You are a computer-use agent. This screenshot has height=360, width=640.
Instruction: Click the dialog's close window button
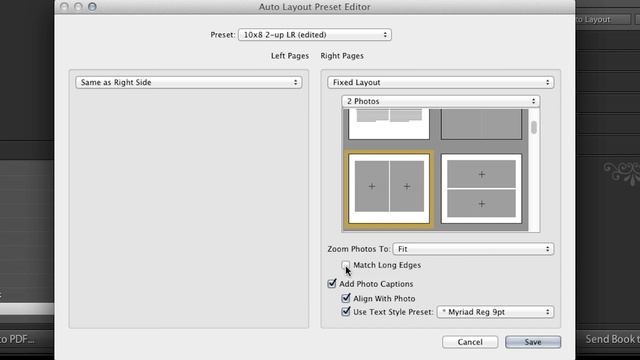click(64, 7)
